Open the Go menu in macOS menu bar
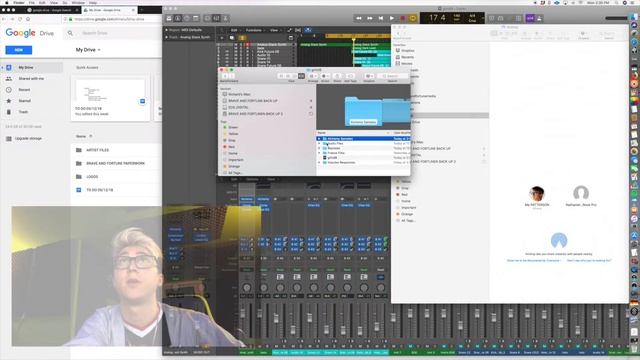The width and height of the screenshot is (640, 360). click(65, 2)
